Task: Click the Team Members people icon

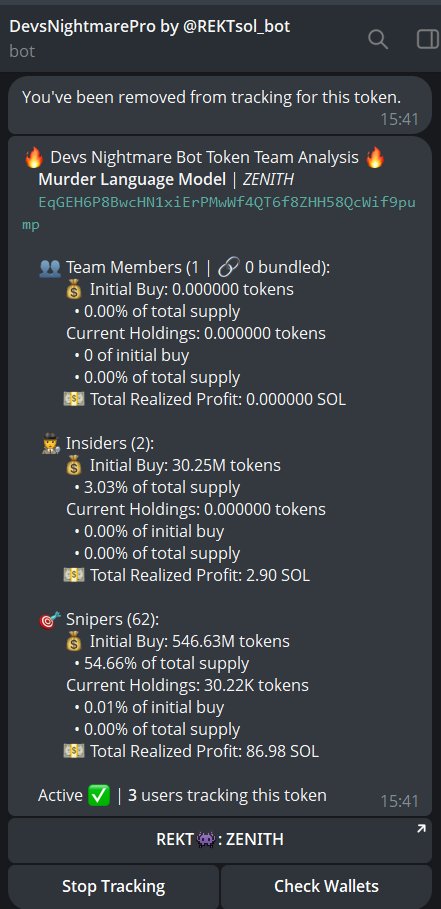Action: (50, 267)
